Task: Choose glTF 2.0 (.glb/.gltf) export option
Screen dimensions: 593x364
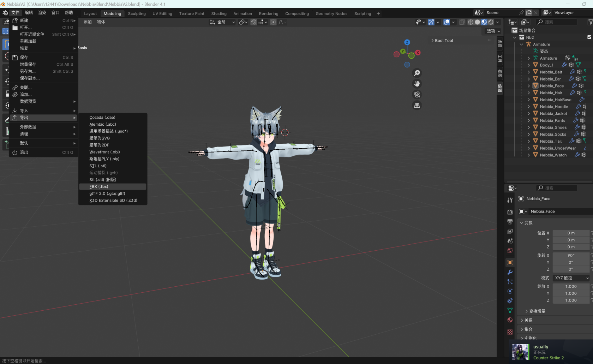Action: point(113,193)
